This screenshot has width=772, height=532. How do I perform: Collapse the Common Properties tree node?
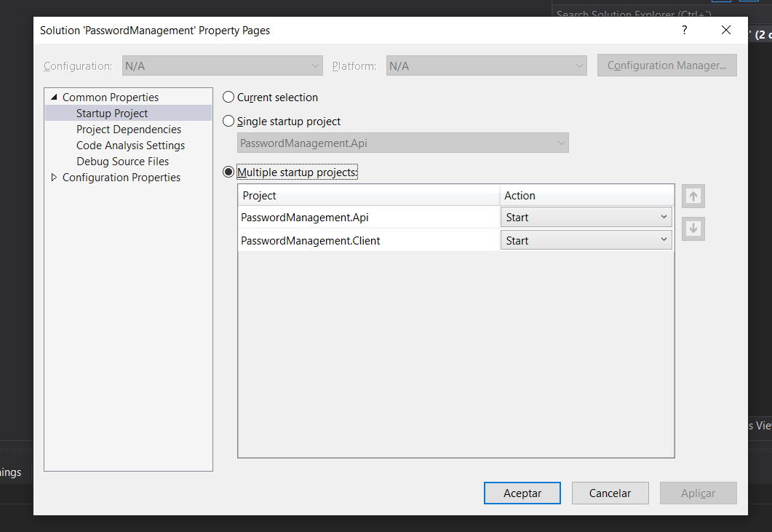(x=54, y=97)
